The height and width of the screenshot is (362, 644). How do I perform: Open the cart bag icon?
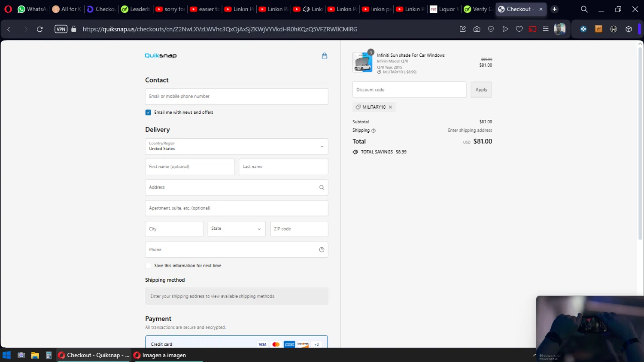tap(325, 56)
